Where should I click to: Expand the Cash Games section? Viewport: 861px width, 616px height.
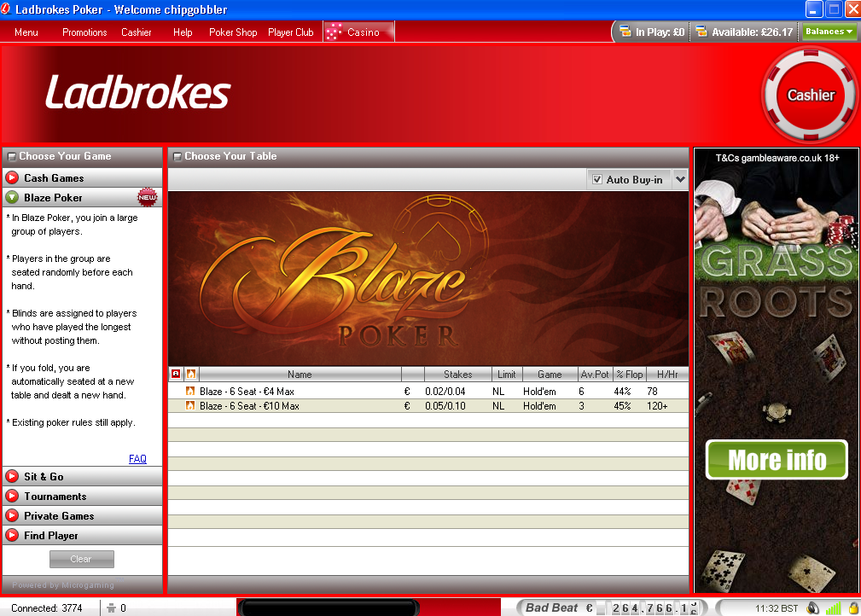point(83,177)
